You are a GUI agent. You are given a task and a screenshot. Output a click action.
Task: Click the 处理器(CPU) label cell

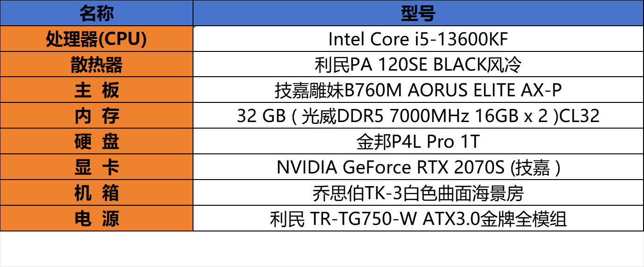tap(96, 39)
